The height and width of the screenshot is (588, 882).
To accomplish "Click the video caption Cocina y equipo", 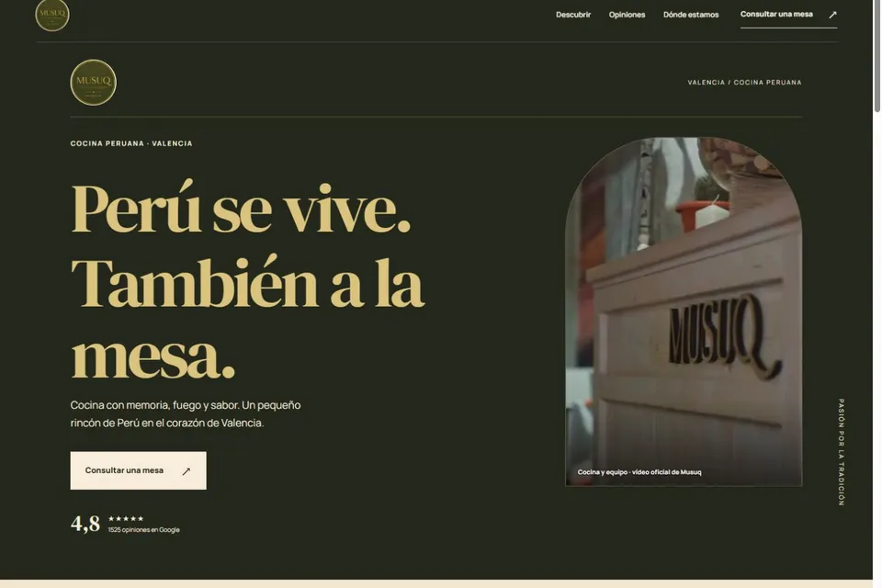I will (639, 472).
